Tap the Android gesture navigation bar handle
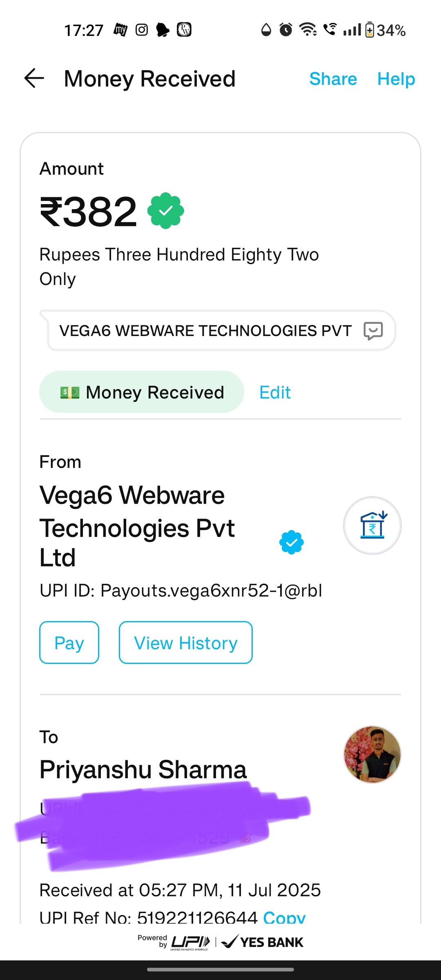The height and width of the screenshot is (980, 441). (x=220, y=969)
